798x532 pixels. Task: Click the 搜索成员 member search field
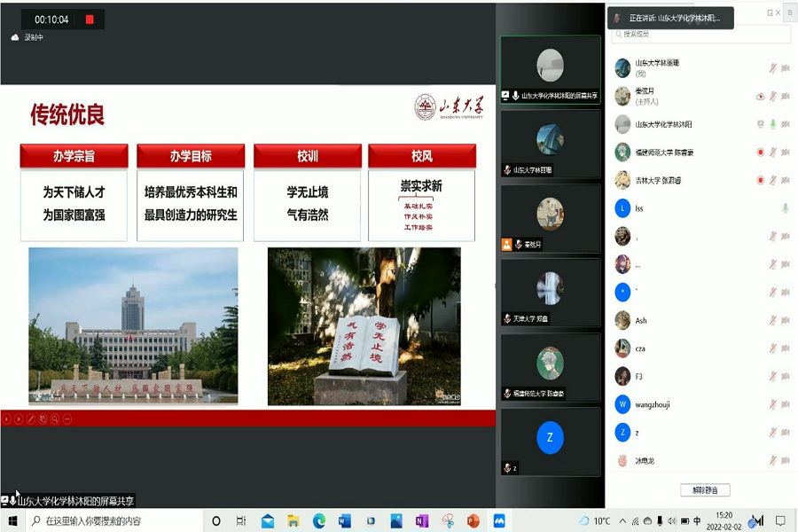pos(701,34)
